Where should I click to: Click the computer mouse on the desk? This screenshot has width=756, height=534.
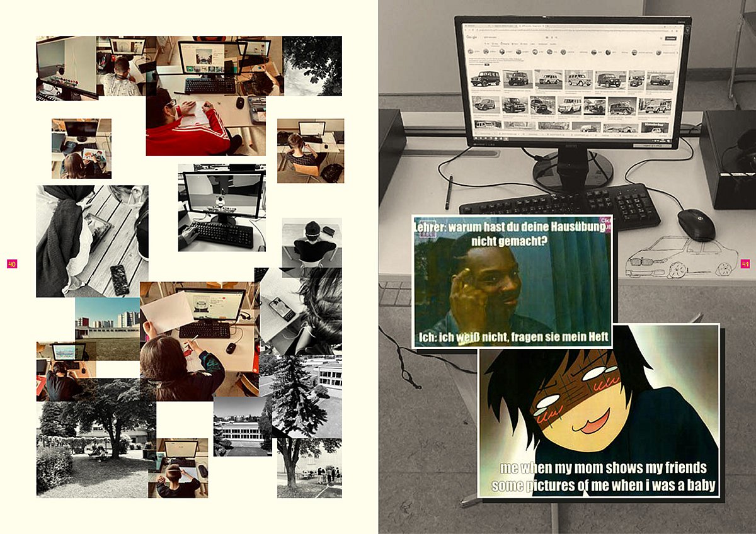696,224
